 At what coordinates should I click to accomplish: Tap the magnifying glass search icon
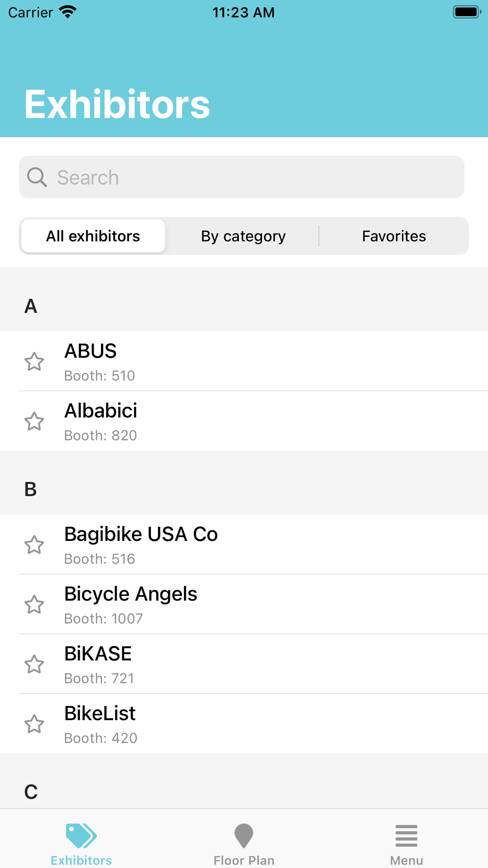37,177
